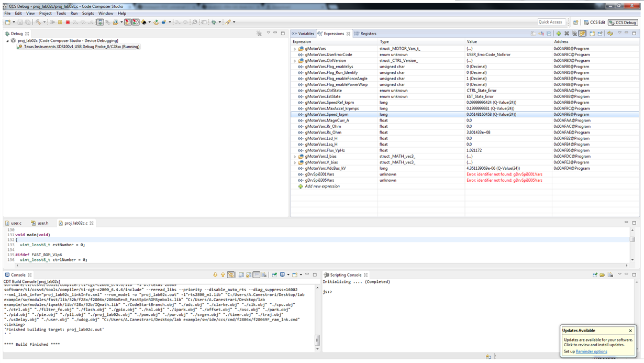Click the editor vertical scrollbar
The height and width of the screenshot is (363, 644).
click(x=632, y=245)
